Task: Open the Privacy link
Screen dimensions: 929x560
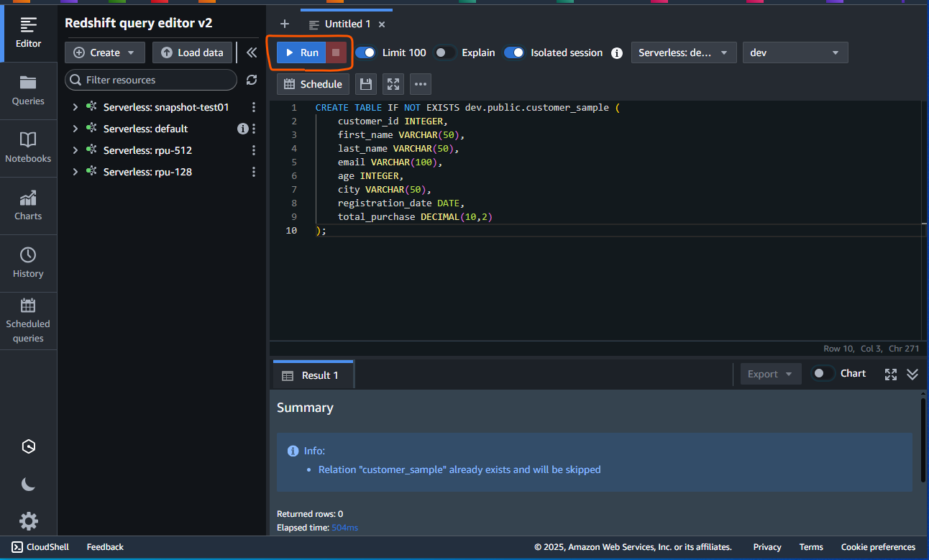Action: tap(767, 547)
